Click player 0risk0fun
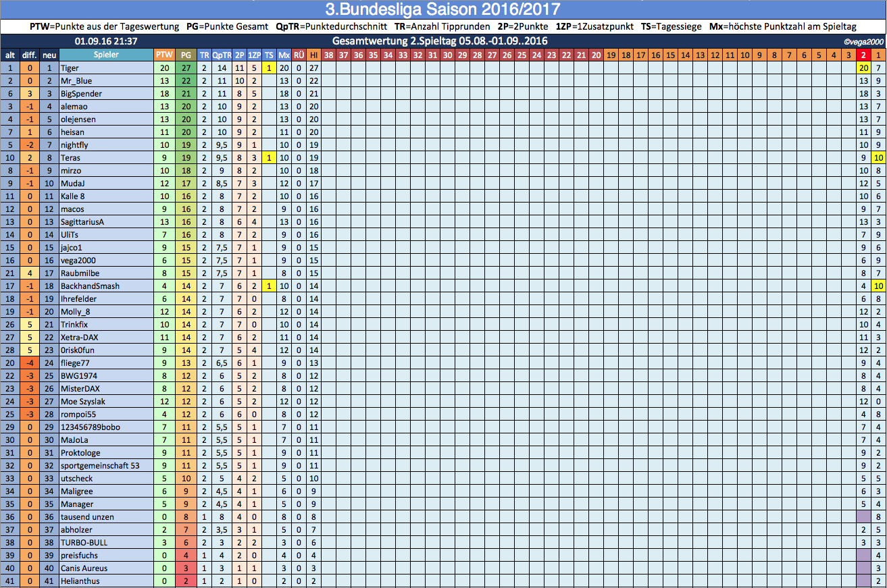The height and width of the screenshot is (588, 887). [x=77, y=350]
